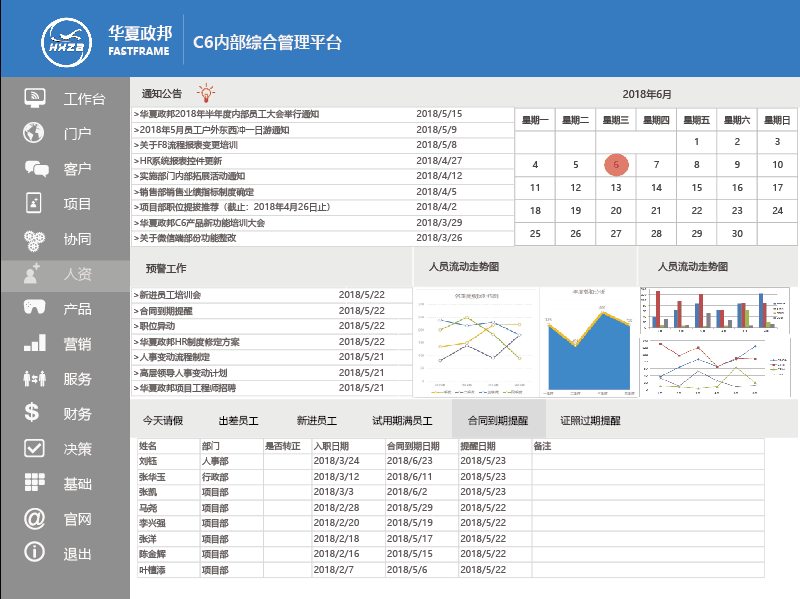Click the 工作台 monitor icon
Viewport: 800px width, 599px height.
(x=35, y=98)
